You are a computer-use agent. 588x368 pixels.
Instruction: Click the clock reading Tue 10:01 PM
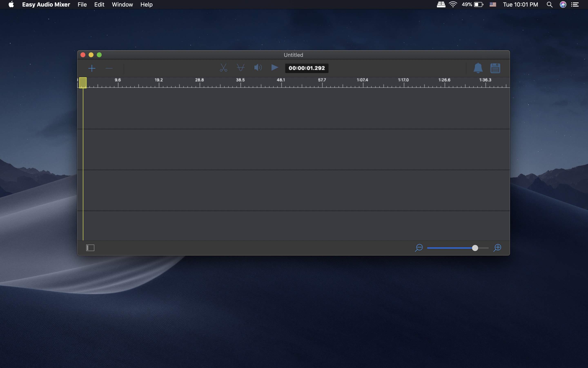tap(520, 4)
